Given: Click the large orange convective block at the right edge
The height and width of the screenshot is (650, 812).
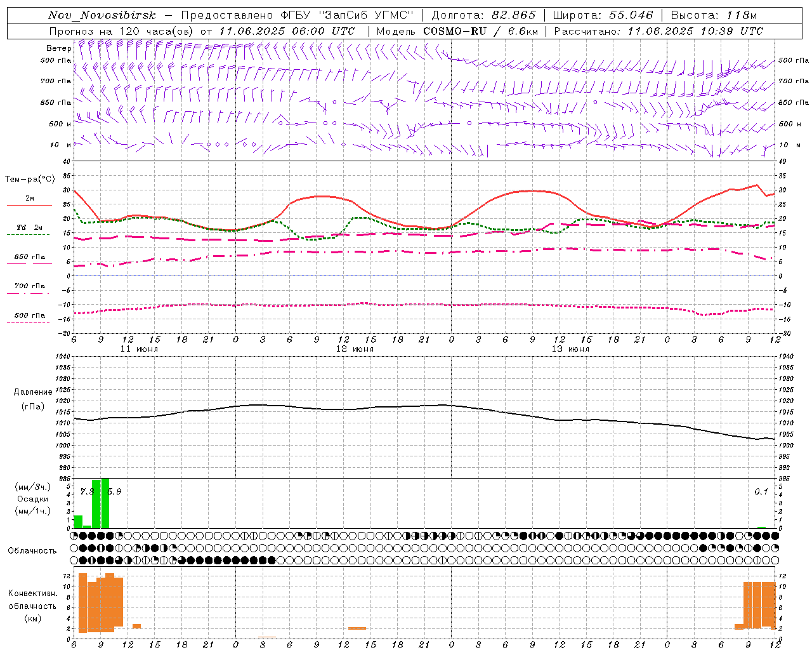Looking at the screenshot, I should [759, 605].
